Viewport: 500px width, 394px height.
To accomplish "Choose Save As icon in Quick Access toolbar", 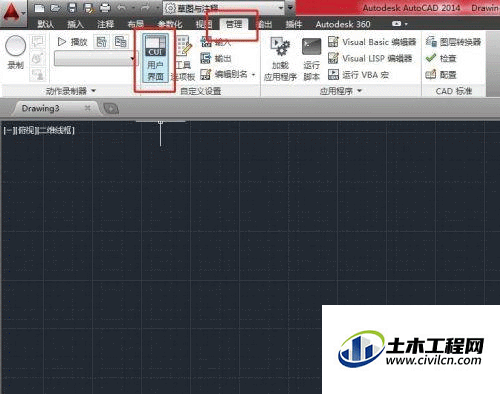I will click(88, 8).
